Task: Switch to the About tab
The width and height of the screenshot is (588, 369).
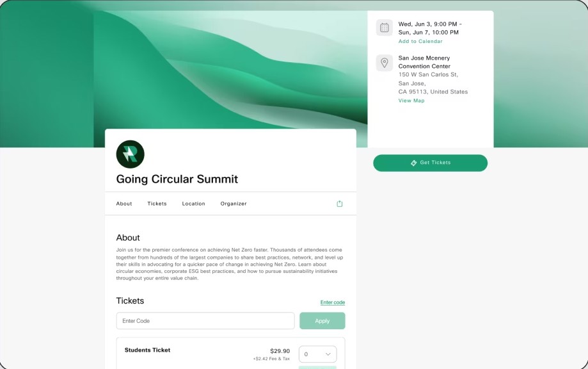Action: 124,204
